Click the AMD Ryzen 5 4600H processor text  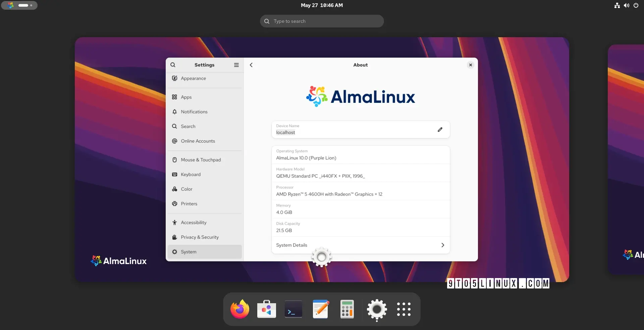[x=329, y=194]
